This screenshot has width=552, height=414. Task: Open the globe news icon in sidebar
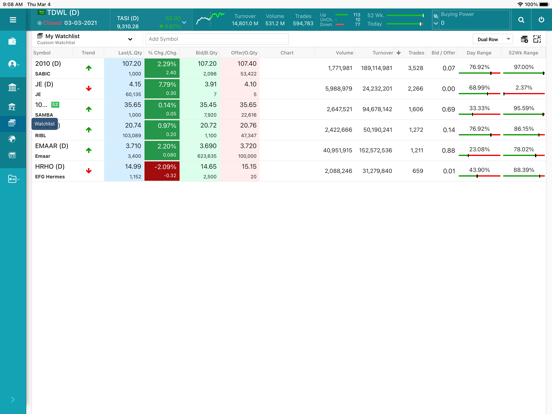click(12, 139)
